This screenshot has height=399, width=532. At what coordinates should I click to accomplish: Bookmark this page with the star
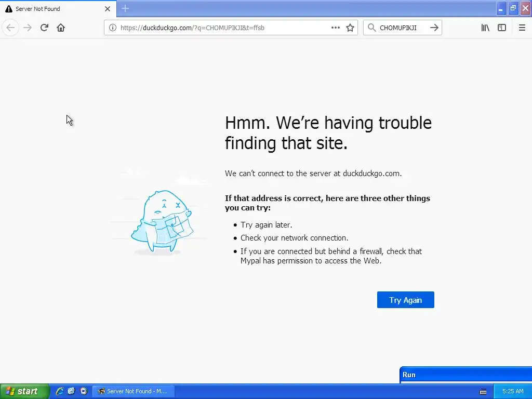click(x=350, y=28)
